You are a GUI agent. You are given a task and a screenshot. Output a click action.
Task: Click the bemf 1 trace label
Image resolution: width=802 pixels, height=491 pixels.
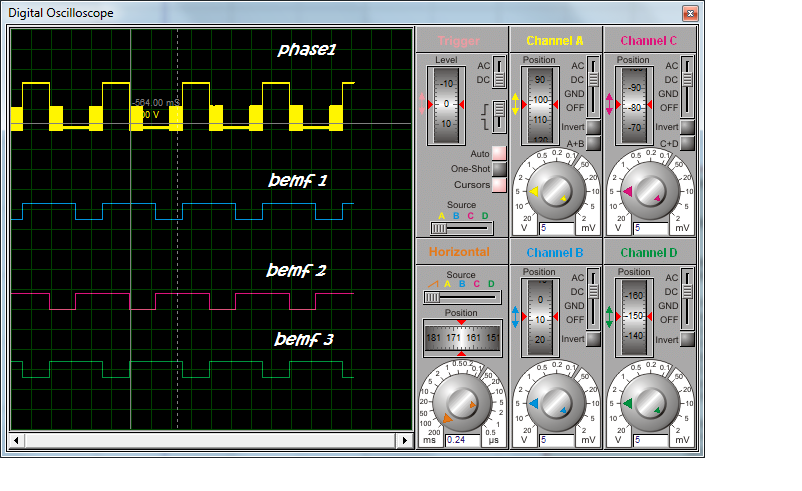tap(298, 180)
